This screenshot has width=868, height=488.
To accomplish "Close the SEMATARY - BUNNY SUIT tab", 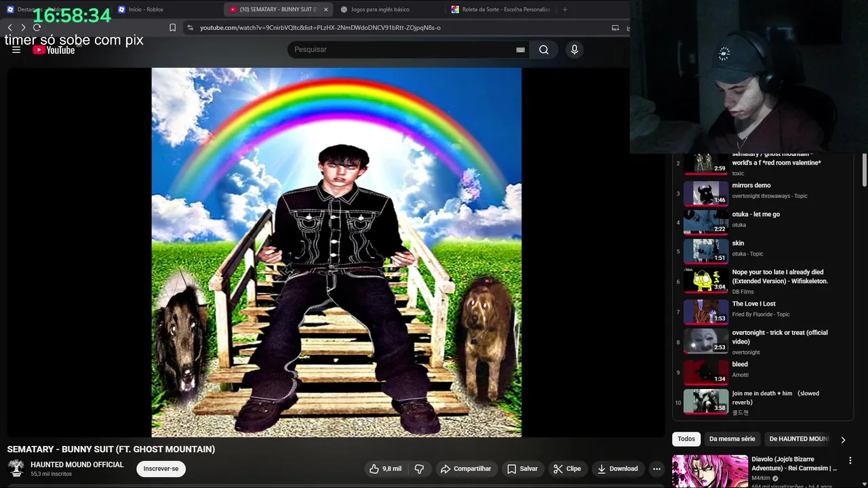I will [326, 9].
